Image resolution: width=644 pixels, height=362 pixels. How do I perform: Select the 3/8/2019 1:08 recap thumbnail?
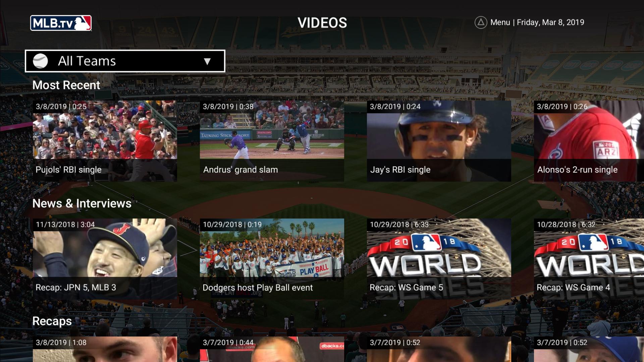point(105,349)
